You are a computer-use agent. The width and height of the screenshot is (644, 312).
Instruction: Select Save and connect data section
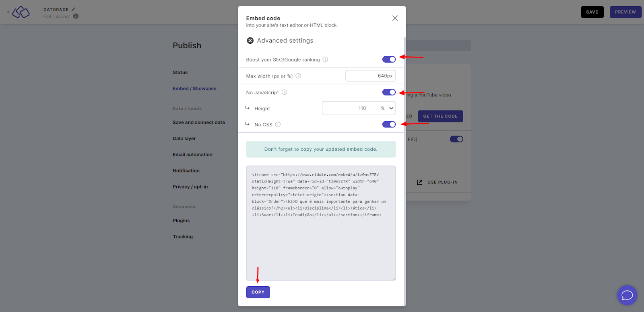199,122
